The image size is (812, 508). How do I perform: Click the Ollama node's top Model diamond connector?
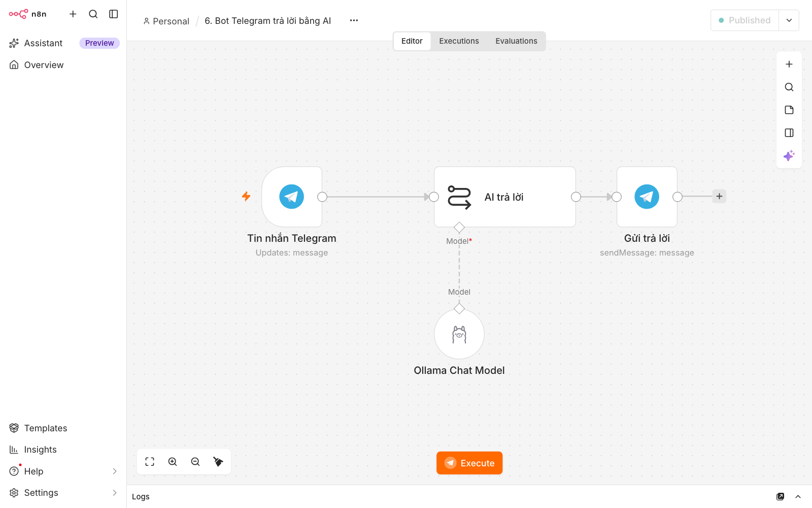point(459,308)
